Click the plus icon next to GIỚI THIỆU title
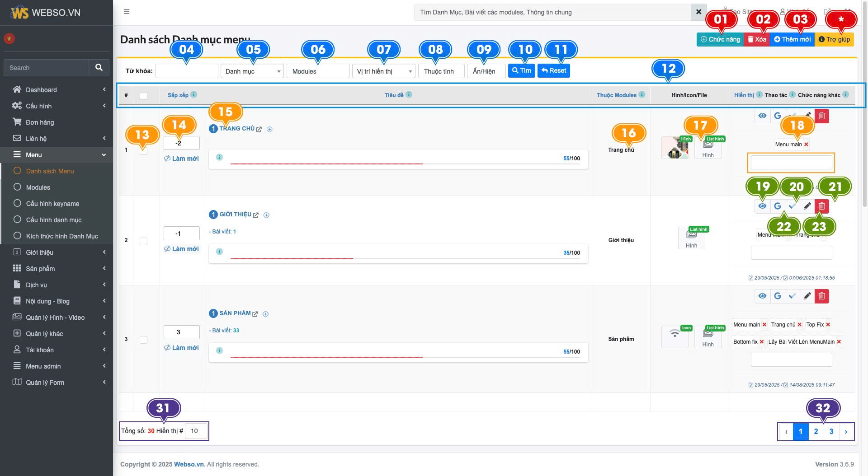The image size is (868, 476). point(266,215)
